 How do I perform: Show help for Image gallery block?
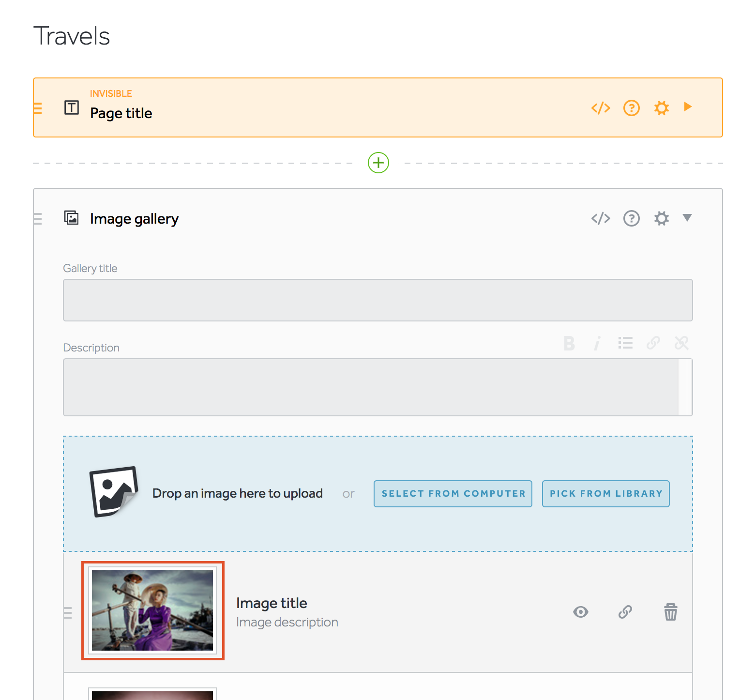[x=631, y=218]
